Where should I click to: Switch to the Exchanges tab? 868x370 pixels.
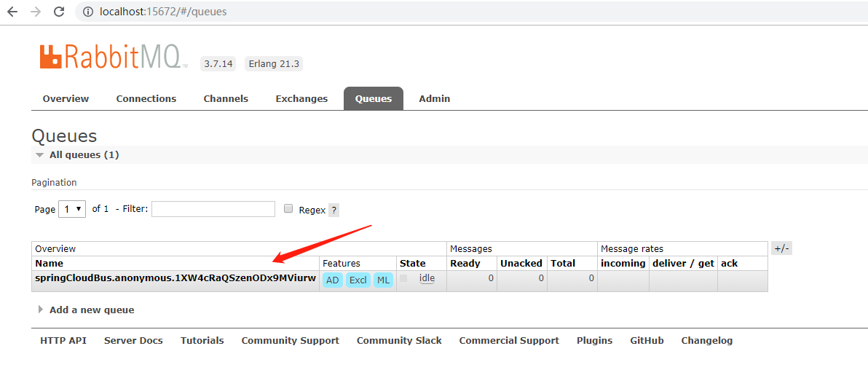[x=301, y=98]
